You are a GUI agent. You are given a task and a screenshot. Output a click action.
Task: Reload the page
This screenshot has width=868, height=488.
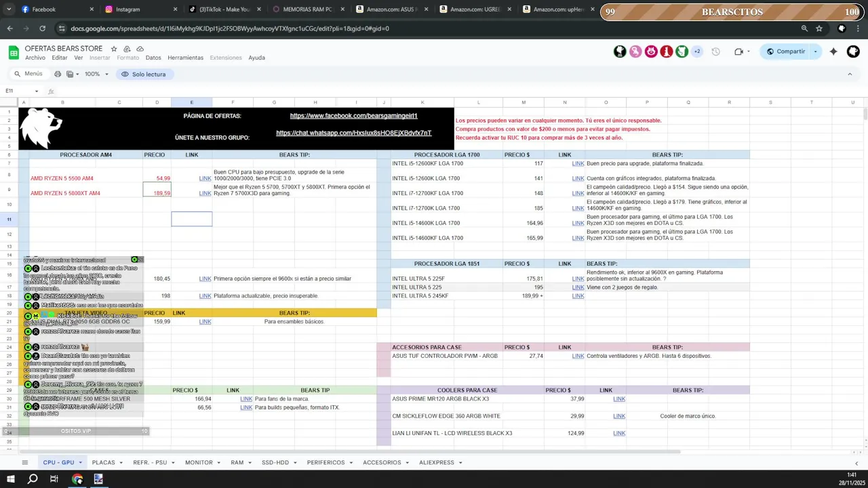(x=42, y=28)
